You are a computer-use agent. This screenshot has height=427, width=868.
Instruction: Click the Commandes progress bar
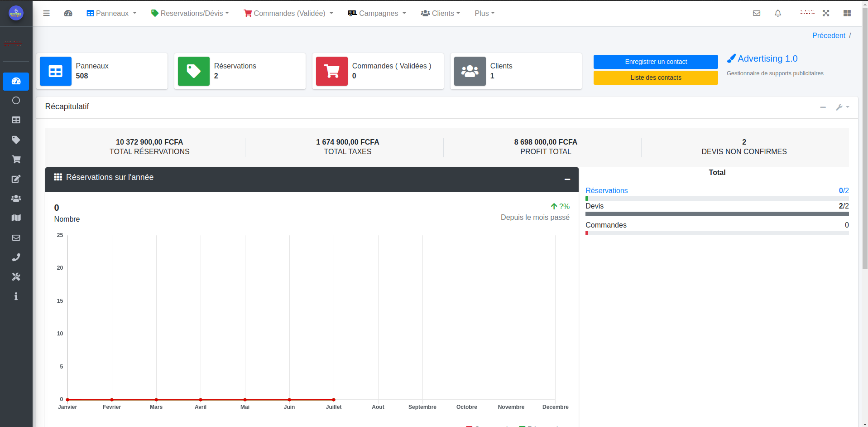click(x=717, y=233)
